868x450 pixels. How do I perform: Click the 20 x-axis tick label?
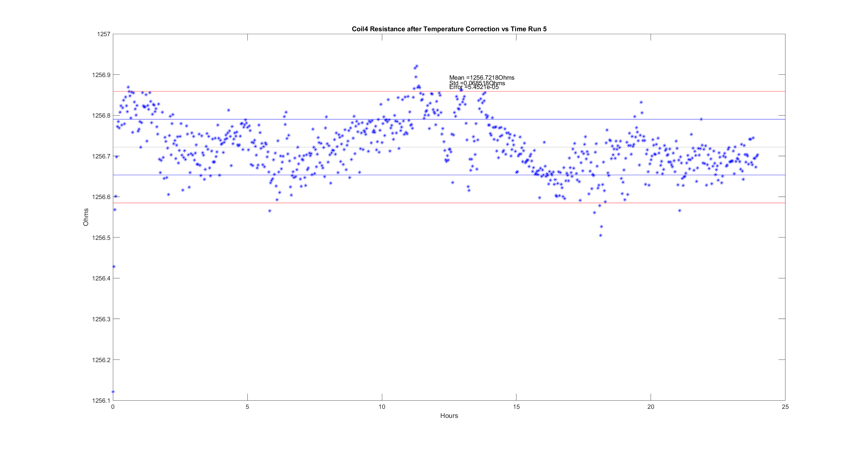(651, 407)
